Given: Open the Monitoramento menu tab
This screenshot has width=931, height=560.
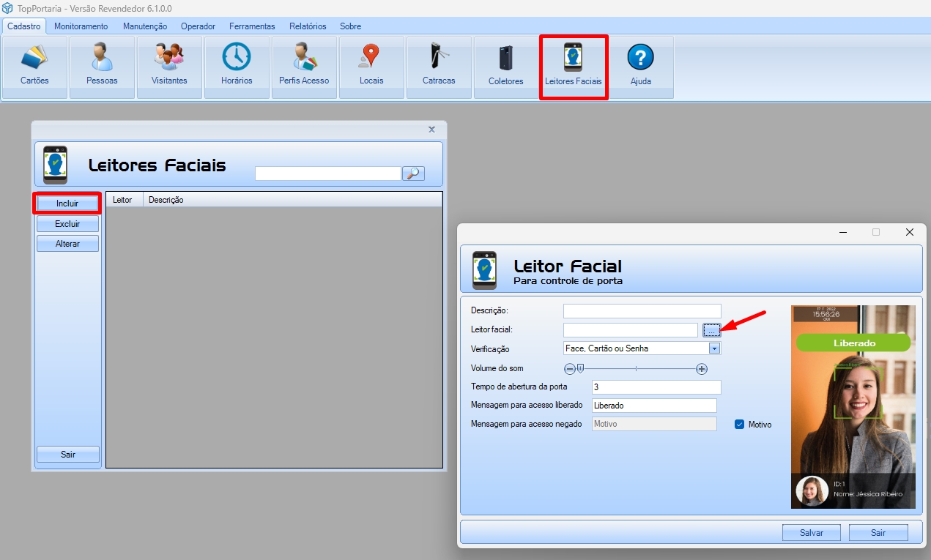Looking at the screenshot, I should click(x=81, y=26).
